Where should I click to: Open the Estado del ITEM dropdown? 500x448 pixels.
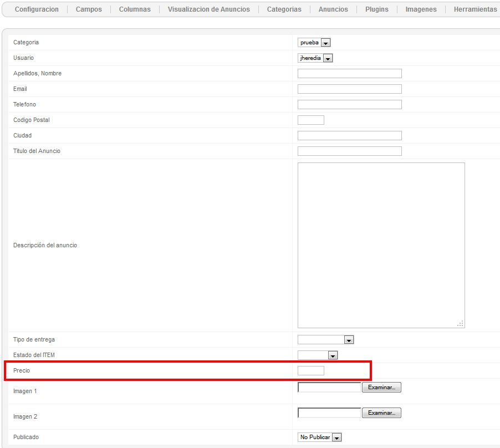point(318,355)
